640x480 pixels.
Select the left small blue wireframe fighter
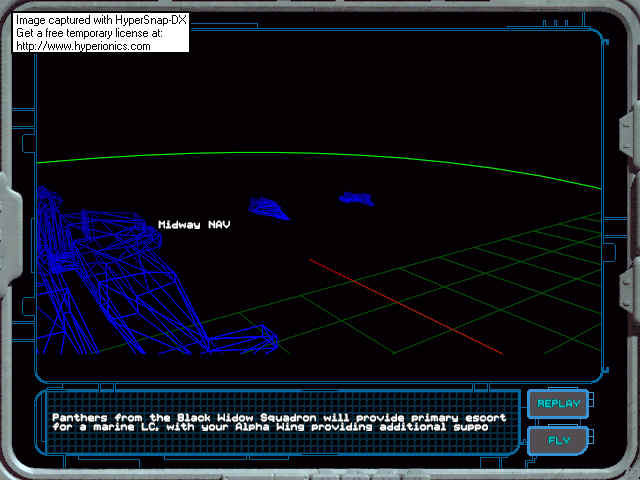click(x=268, y=208)
